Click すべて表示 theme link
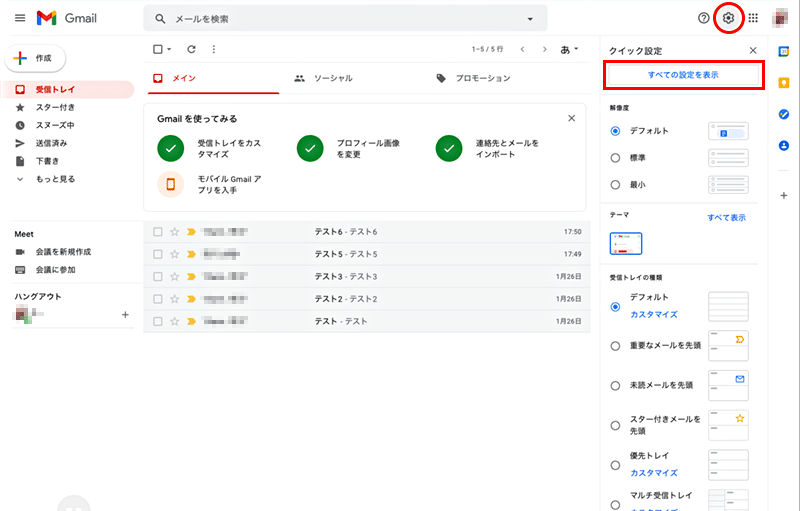The width and height of the screenshot is (800, 511). [x=726, y=218]
